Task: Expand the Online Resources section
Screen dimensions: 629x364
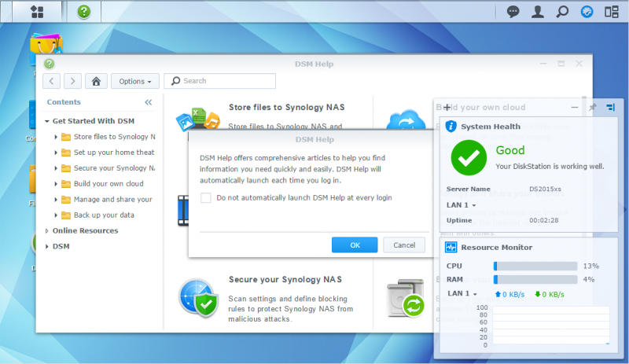Action: 47,231
